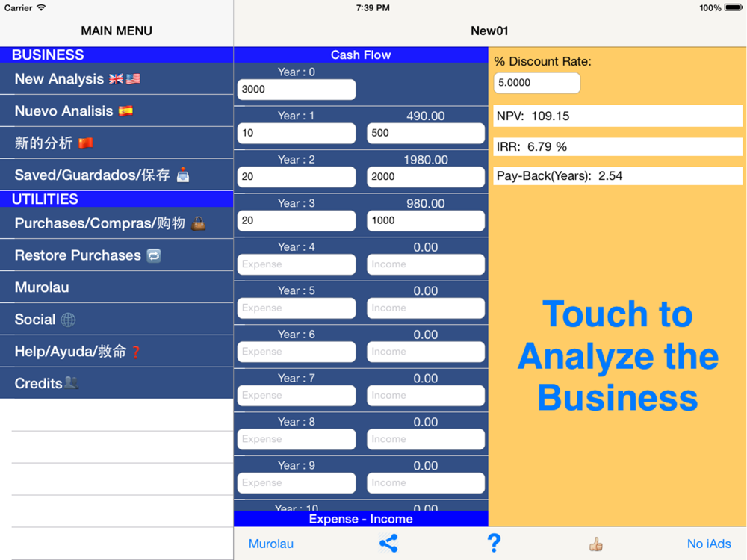Tap the Cash Flow header

361,55
